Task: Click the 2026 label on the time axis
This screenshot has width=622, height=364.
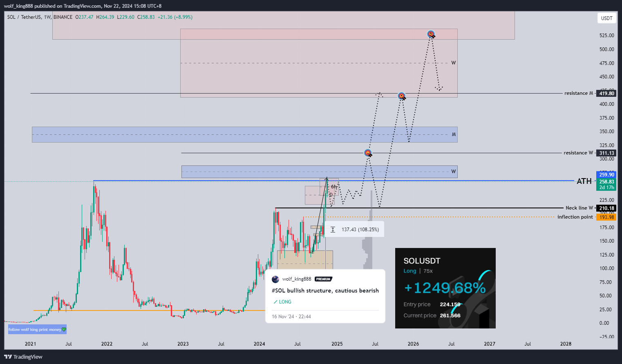Action: click(x=413, y=344)
